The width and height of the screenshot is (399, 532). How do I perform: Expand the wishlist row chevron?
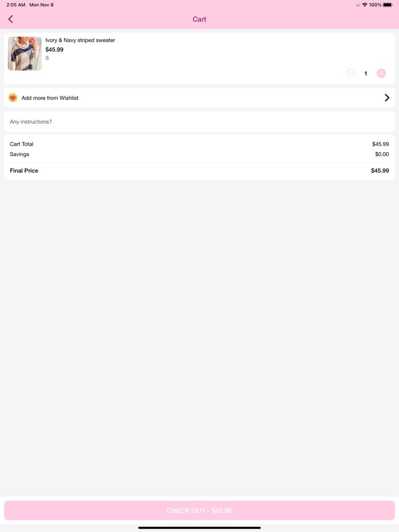pos(387,98)
